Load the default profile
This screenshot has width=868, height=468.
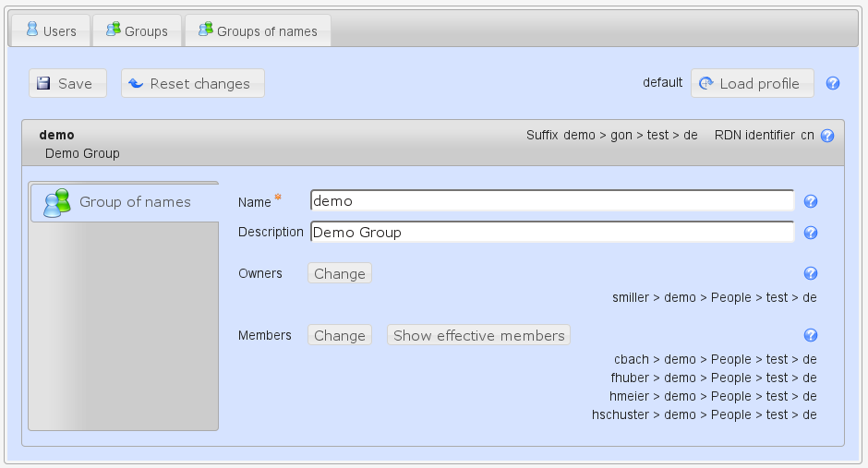[x=751, y=83]
